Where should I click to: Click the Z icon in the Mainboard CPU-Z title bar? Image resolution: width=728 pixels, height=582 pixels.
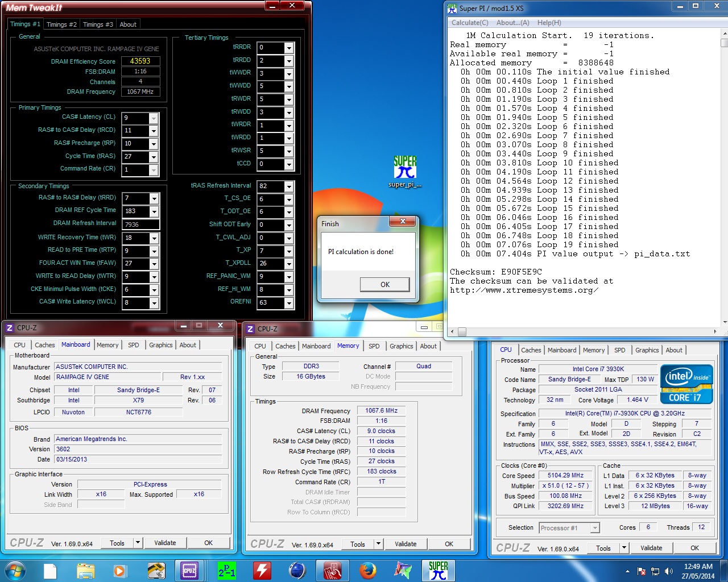pyautogui.click(x=9, y=328)
